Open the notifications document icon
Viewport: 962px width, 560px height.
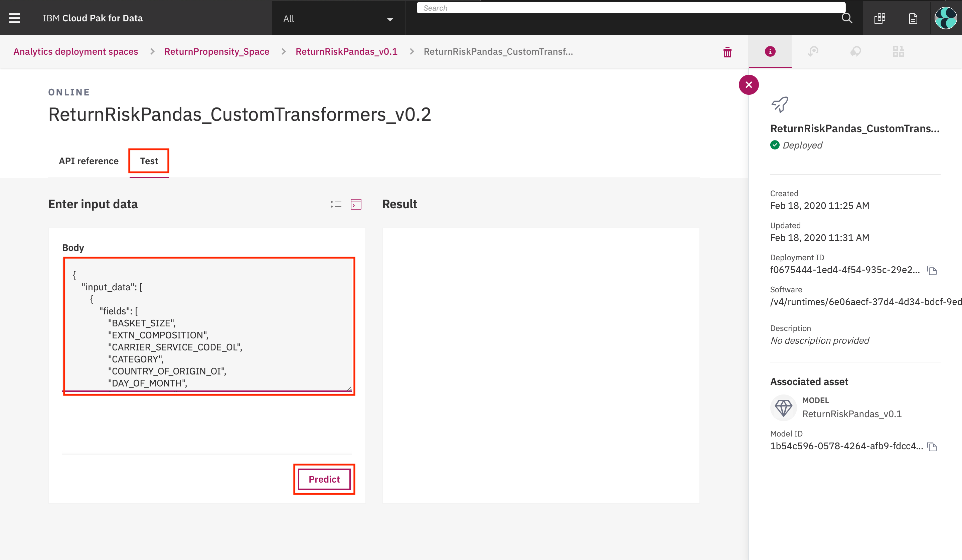coord(913,18)
